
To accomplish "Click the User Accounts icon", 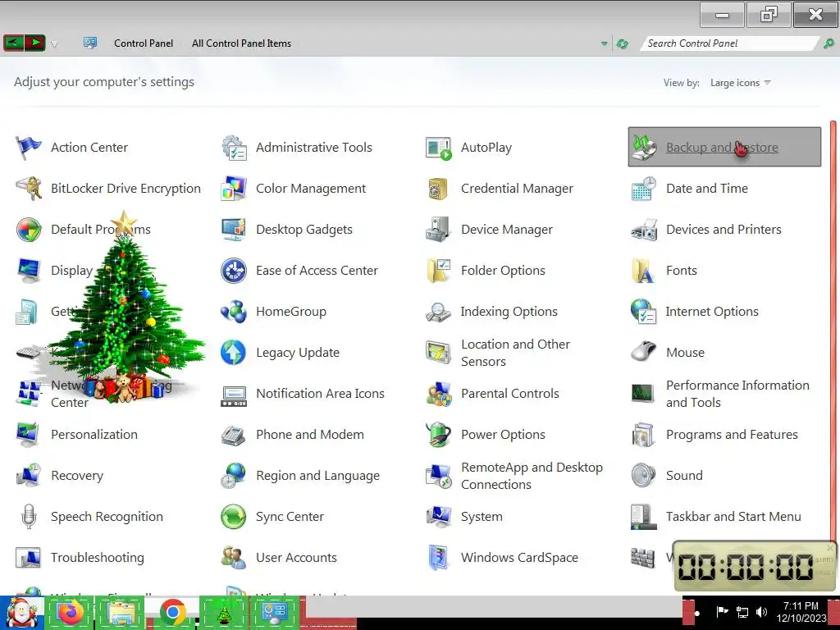I will coord(234,558).
